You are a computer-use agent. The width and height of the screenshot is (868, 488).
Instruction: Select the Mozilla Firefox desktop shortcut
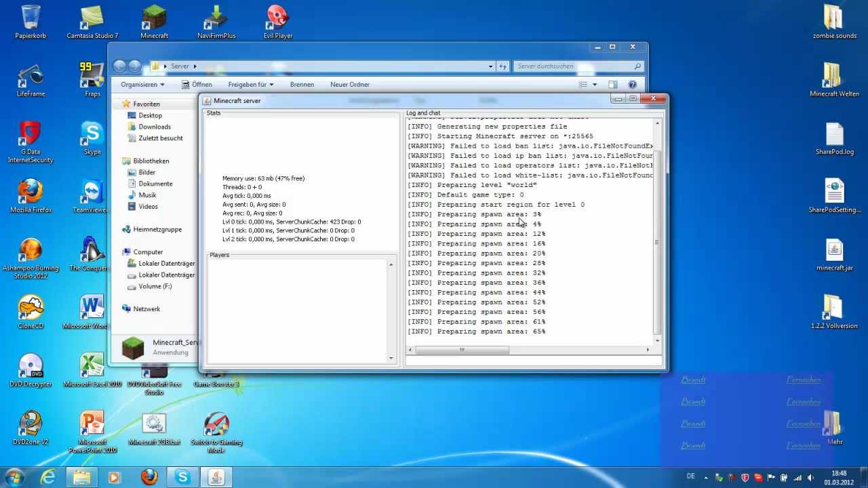(x=31, y=197)
